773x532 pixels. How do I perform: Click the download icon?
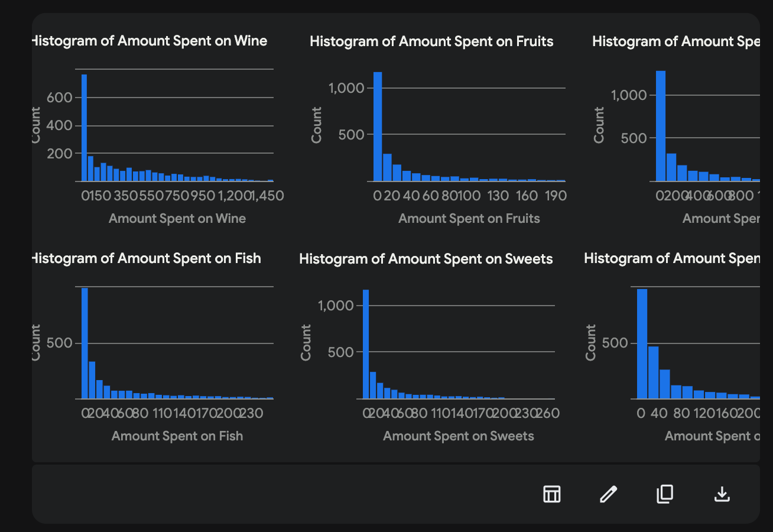722,494
